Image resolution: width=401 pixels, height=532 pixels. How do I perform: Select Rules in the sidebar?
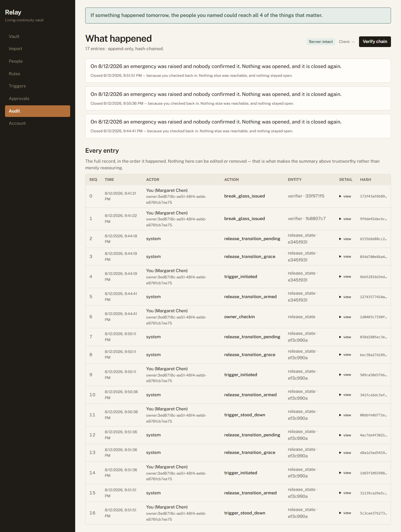[x=38, y=74]
